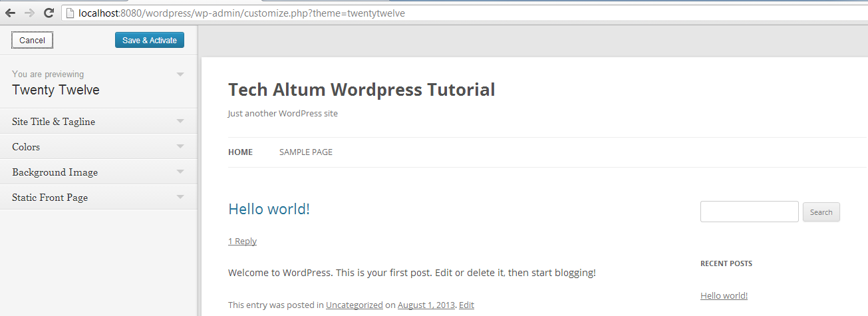Expand the Site Title & Tagline arrow
868x316 pixels.
(x=180, y=121)
